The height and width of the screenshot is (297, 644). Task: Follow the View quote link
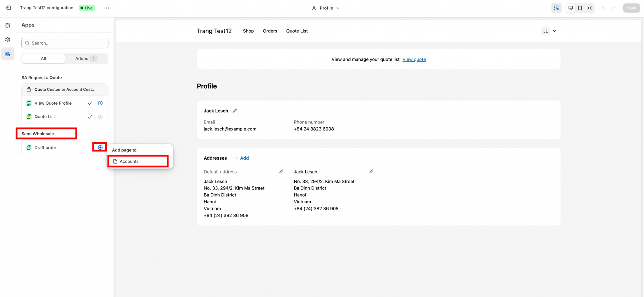point(414,59)
